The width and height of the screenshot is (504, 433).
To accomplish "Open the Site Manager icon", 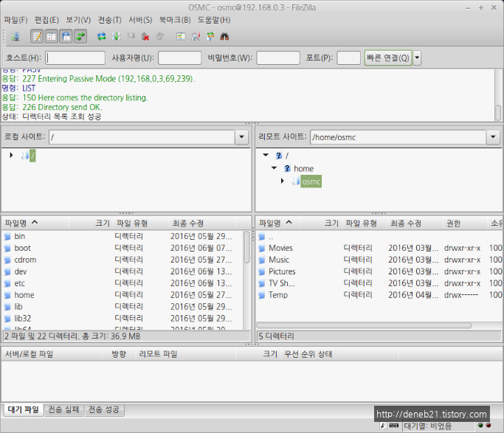I will pos(15,36).
